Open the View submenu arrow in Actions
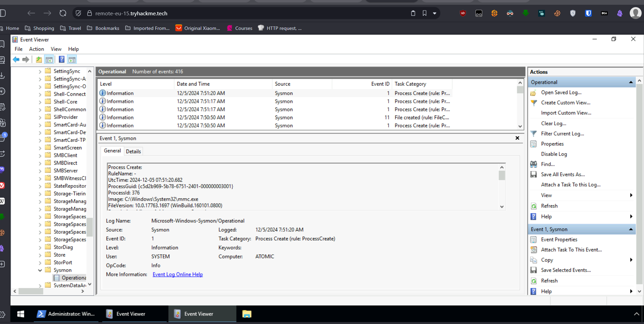The width and height of the screenshot is (644, 324). click(631, 195)
